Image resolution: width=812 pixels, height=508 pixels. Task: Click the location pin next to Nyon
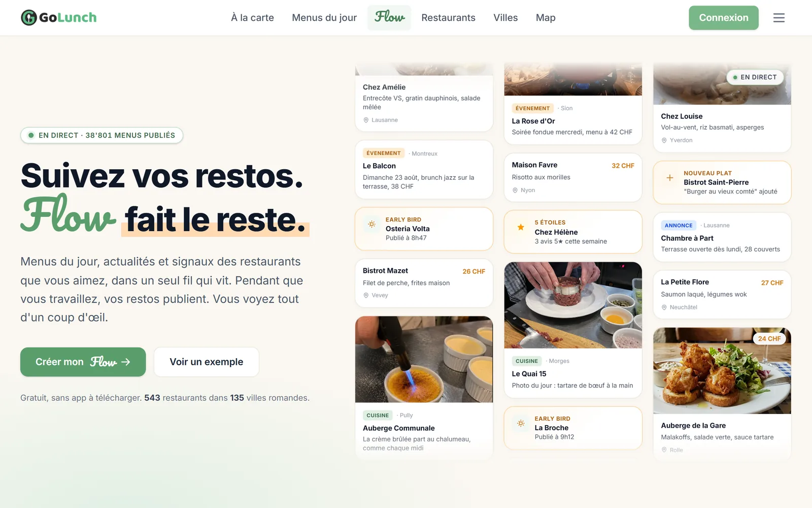point(515,190)
